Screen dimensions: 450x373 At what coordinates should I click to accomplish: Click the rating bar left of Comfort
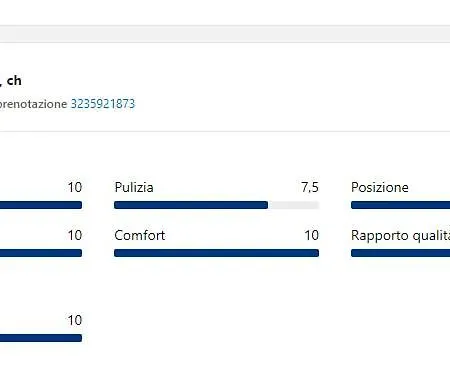click(41, 253)
